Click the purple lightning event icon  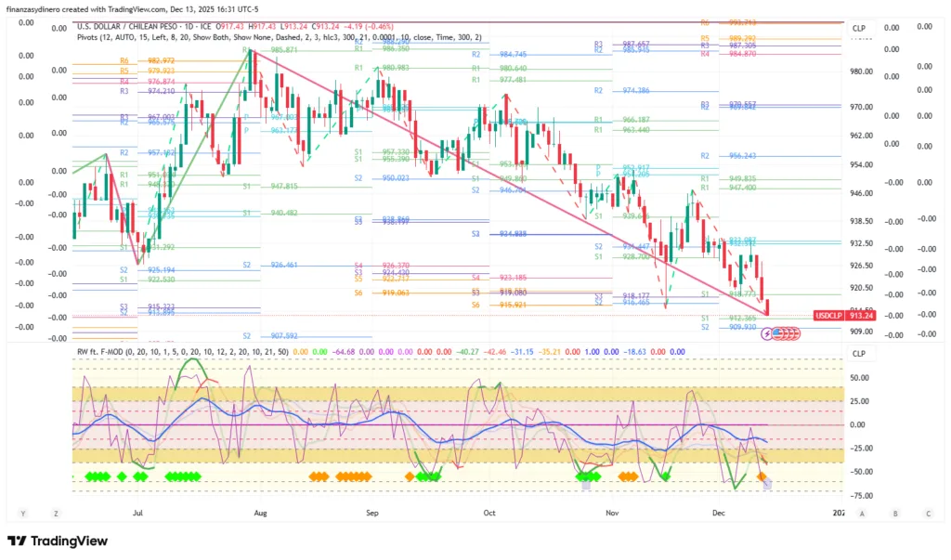point(765,332)
